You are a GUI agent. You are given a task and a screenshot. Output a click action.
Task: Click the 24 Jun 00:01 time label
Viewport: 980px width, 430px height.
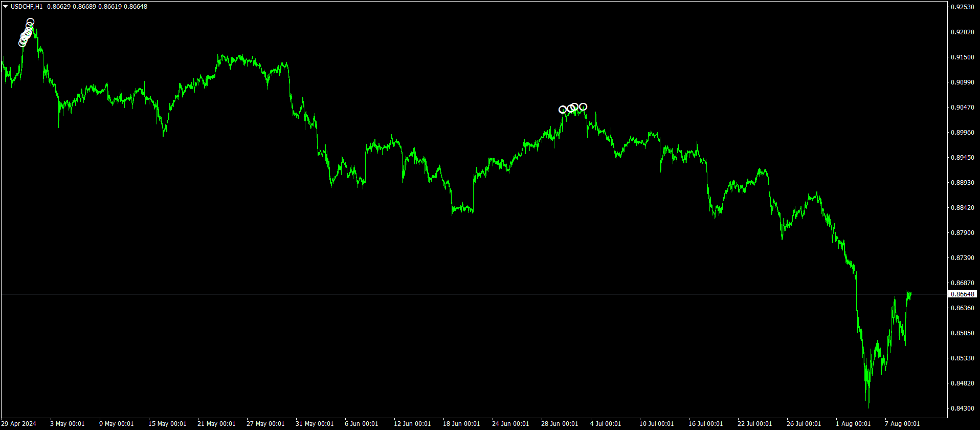(510, 424)
